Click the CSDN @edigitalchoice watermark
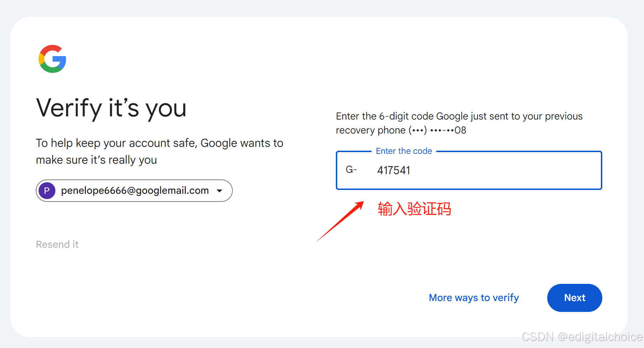This screenshot has width=644, height=348. (x=582, y=337)
